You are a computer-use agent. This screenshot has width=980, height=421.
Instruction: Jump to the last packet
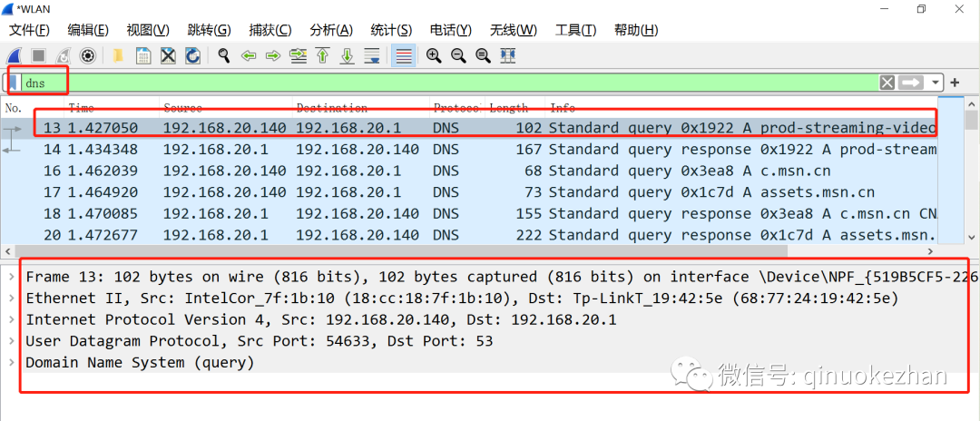click(347, 55)
